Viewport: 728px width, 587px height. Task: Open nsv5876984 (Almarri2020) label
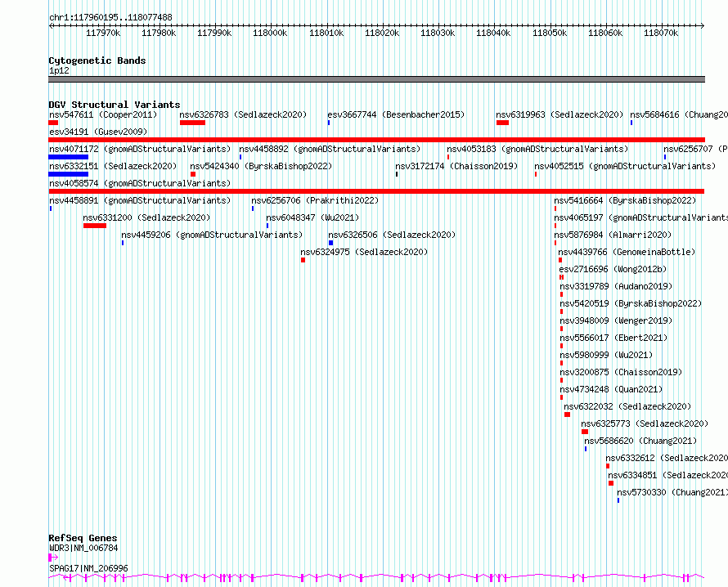pyautogui.click(x=613, y=235)
